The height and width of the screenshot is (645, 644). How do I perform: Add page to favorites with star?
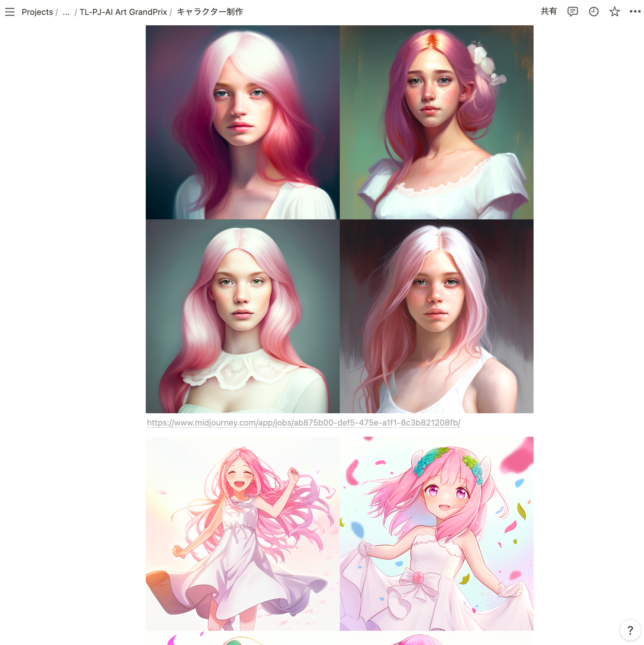[x=615, y=12]
